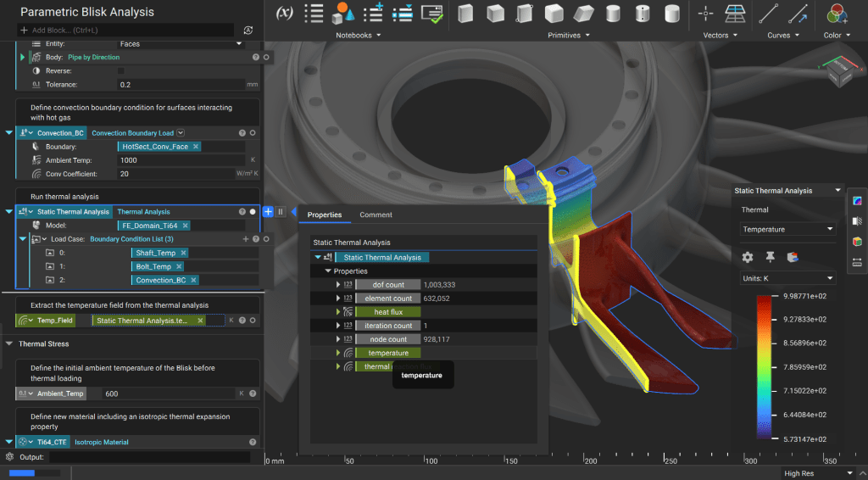Click the pin icon in the legend panel

770,257
